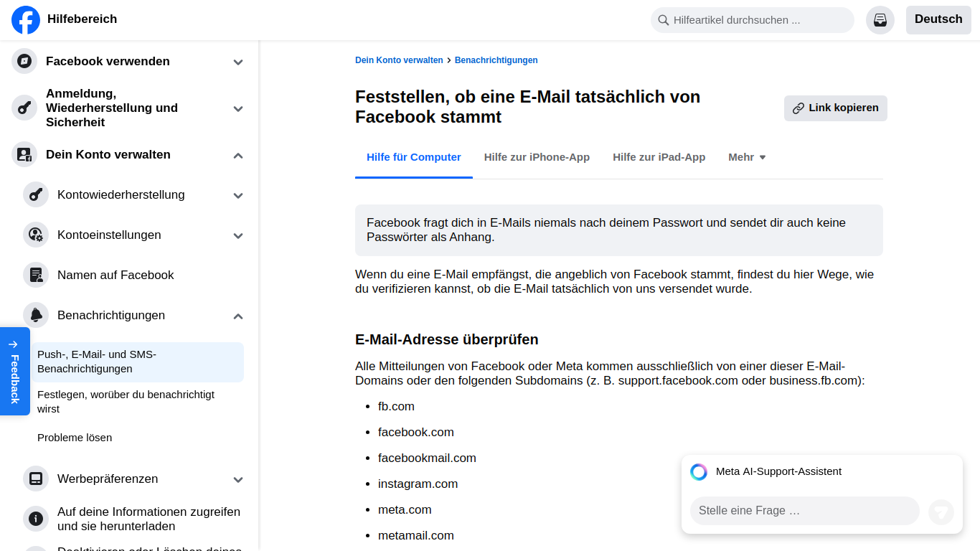Follow Dein Konto verwalten breadcrumb link

pyautogui.click(x=399, y=60)
